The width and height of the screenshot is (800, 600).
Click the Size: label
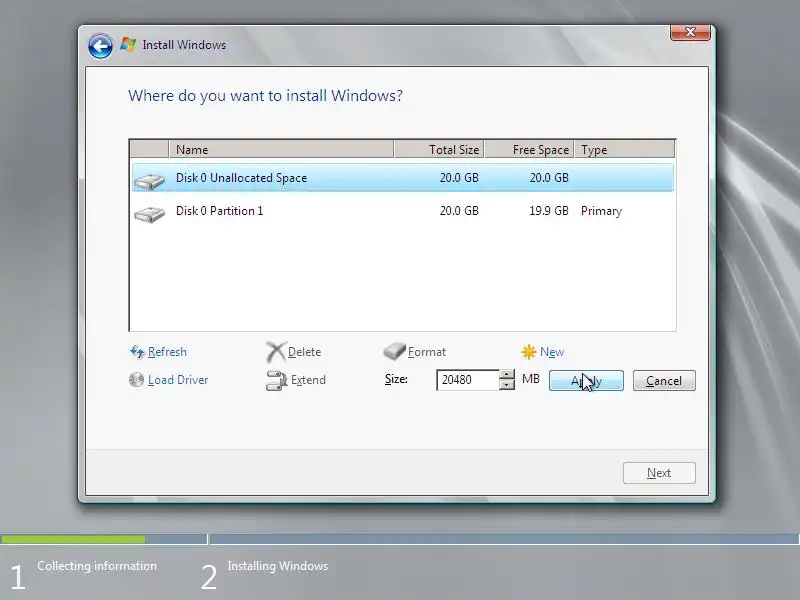click(396, 379)
